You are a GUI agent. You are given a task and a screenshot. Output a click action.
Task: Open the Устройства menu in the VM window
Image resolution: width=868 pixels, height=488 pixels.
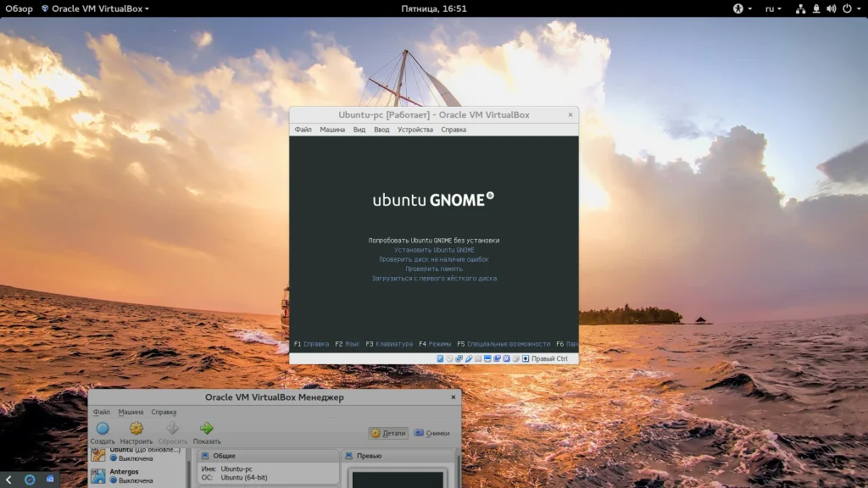(415, 130)
